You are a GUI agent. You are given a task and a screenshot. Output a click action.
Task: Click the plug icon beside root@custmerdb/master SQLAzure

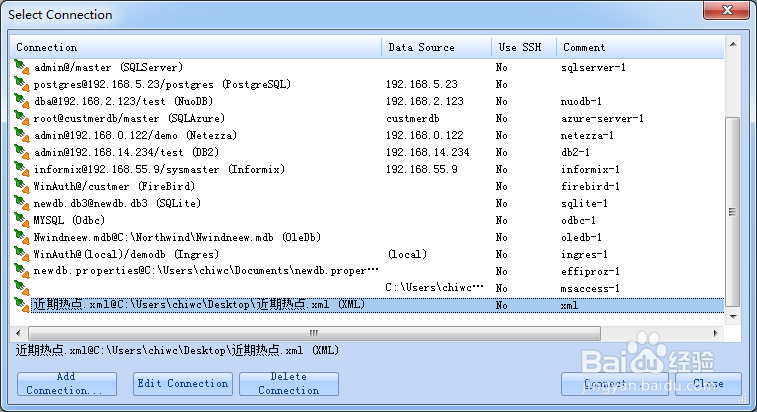click(22, 118)
